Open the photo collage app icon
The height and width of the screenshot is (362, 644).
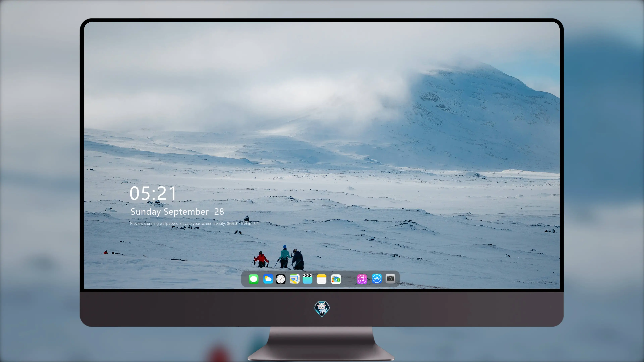(x=336, y=279)
